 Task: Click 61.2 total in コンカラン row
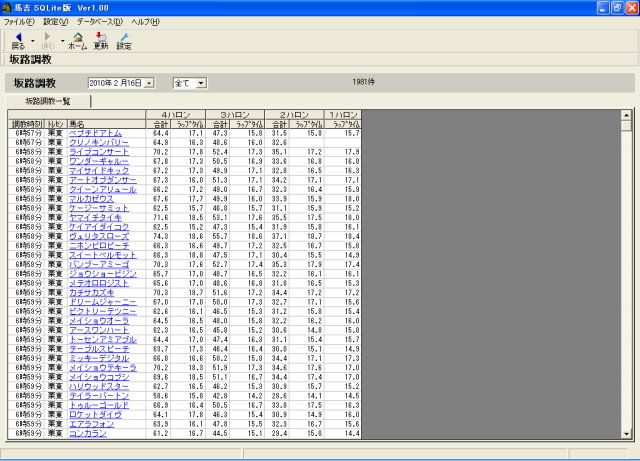160,434
